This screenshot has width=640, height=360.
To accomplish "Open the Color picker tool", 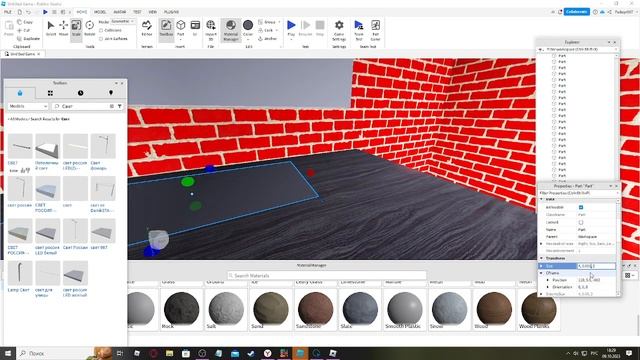I will (248, 29).
